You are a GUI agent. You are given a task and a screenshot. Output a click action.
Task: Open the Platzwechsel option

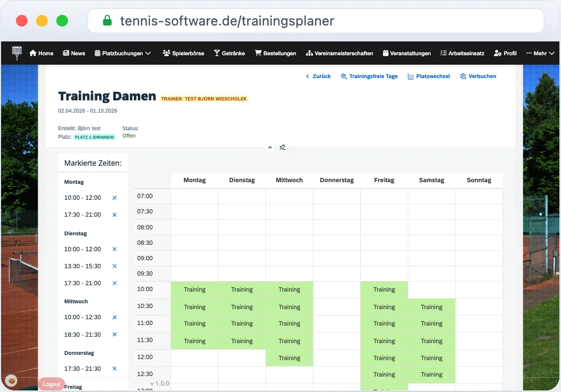pyautogui.click(x=429, y=76)
